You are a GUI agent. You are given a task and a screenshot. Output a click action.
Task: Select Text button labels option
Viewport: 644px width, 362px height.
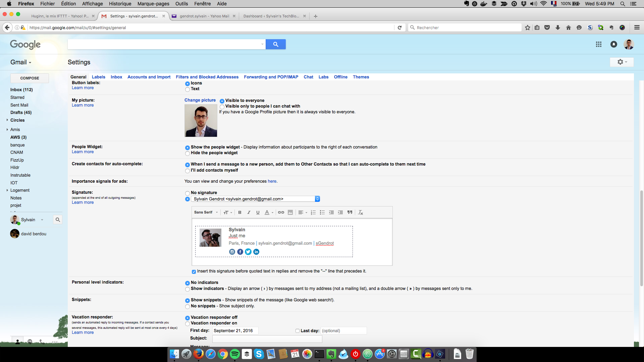tap(187, 89)
